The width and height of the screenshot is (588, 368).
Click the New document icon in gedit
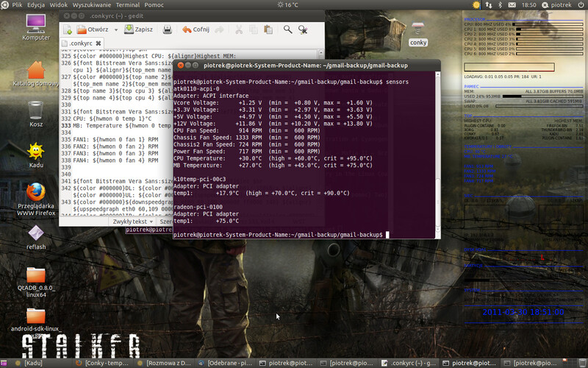click(68, 30)
